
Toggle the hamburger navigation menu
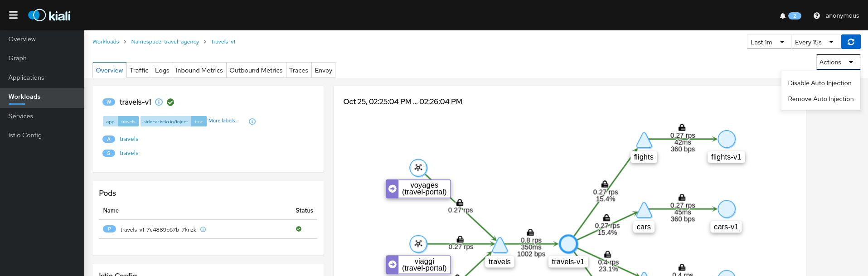pyautogui.click(x=14, y=15)
